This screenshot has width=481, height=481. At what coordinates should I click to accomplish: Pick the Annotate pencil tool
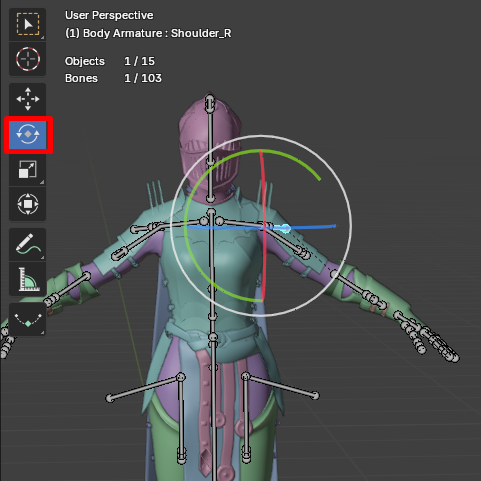28,244
